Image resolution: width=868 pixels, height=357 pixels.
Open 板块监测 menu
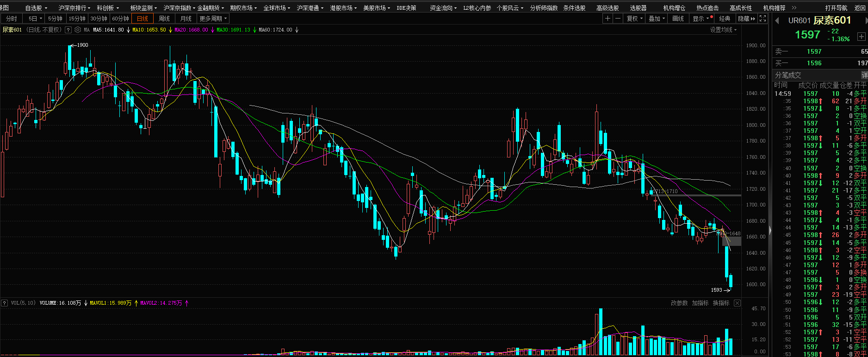pyautogui.click(x=143, y=8)
